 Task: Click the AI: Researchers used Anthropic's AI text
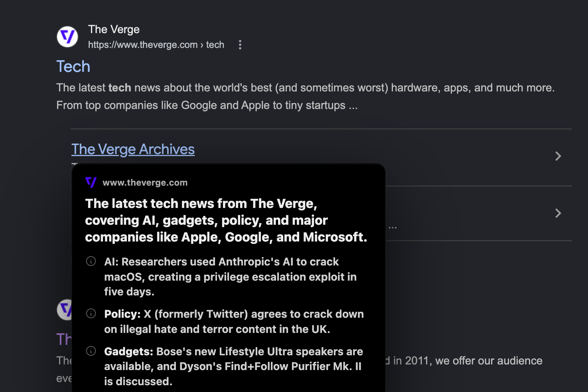pos(230,277)
